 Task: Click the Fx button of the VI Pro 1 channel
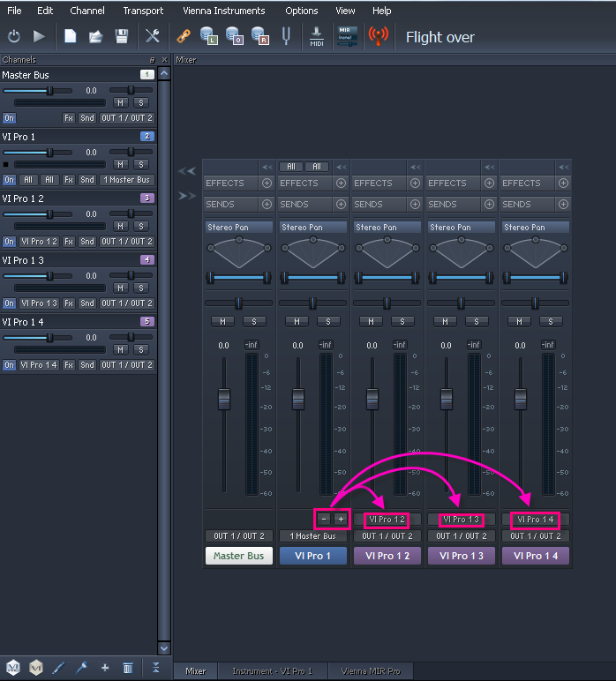pyautogui.click(x=69, y=180)
